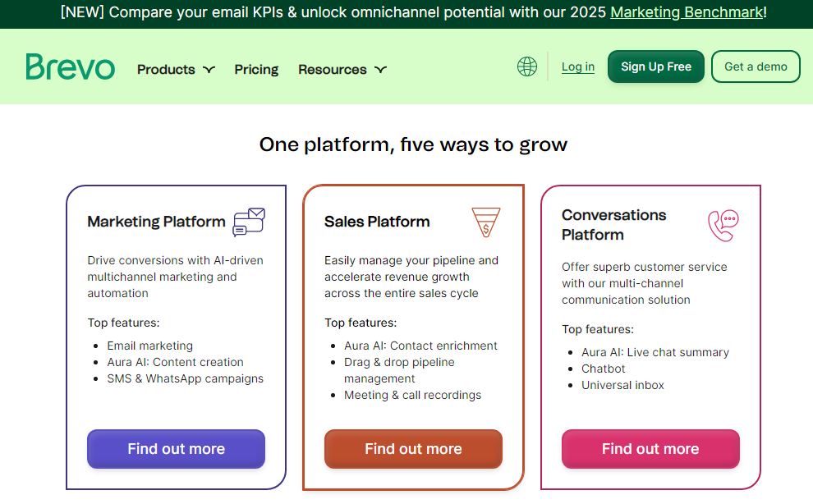Expand the Resources menu chevron

pyautogui.click(x=380, y=70)
